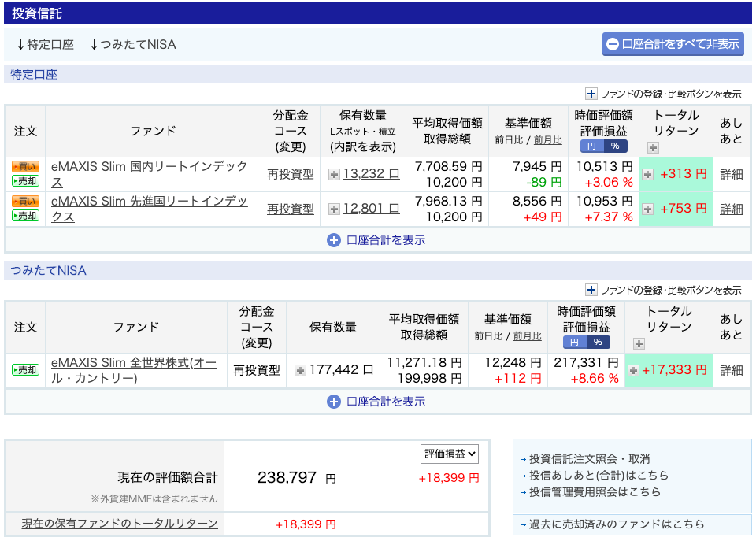
Task: Select 前月比 in 特定口座 table header
Action: coord(548,140)
